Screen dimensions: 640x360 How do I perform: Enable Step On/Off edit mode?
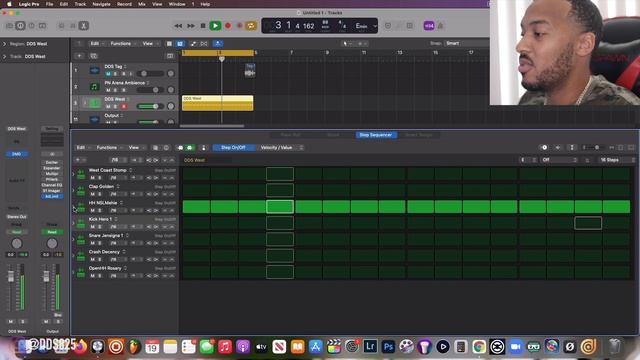[x=233, y=147]
